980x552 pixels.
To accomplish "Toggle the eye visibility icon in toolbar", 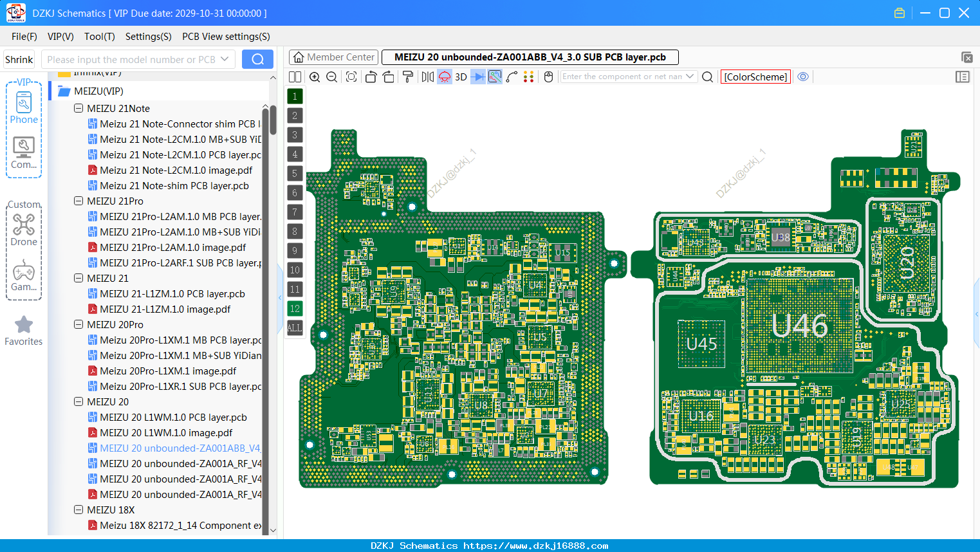I will (x=803, y=77).
